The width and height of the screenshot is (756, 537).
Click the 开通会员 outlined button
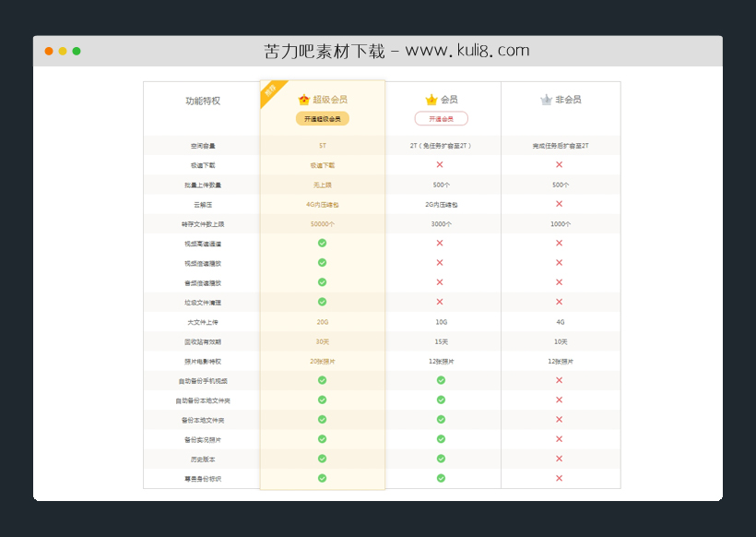[441, 118]
